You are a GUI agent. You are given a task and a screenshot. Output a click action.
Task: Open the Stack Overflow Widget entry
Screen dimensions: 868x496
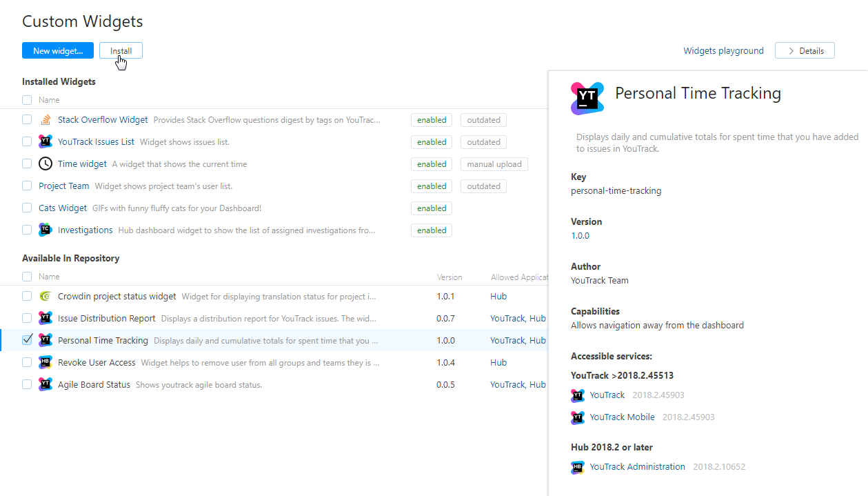pos(103,120)
